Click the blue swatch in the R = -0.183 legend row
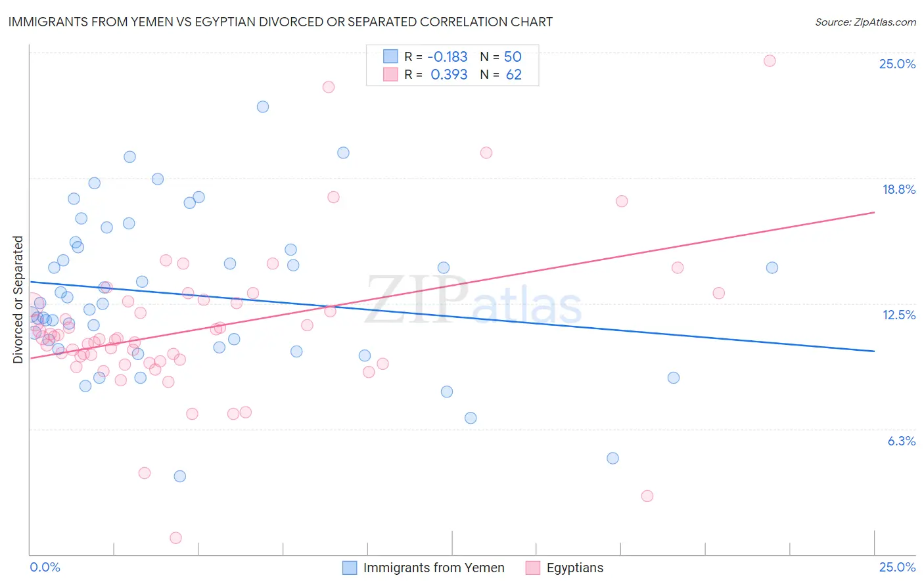The image size is (924, 586). coord(390,56)
